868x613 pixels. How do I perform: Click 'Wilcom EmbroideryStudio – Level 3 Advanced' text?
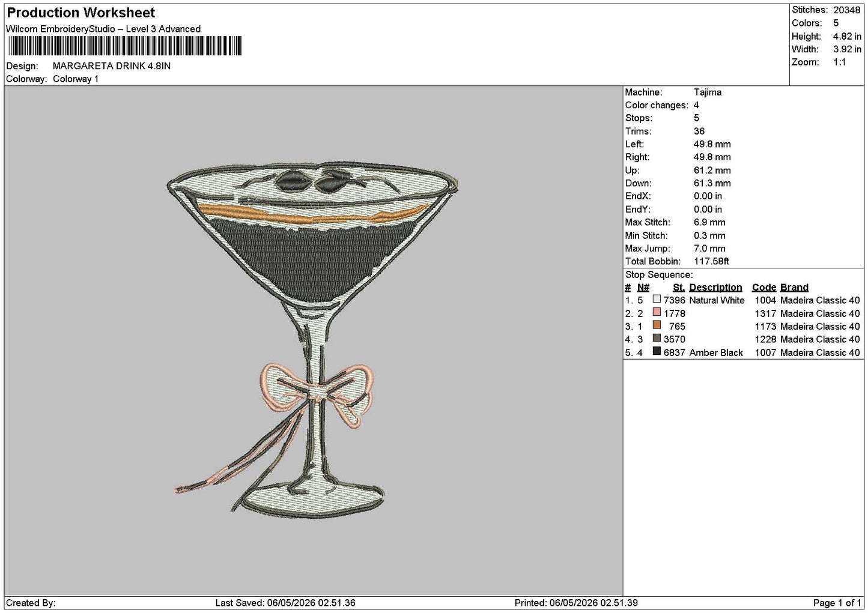(103, 29)
